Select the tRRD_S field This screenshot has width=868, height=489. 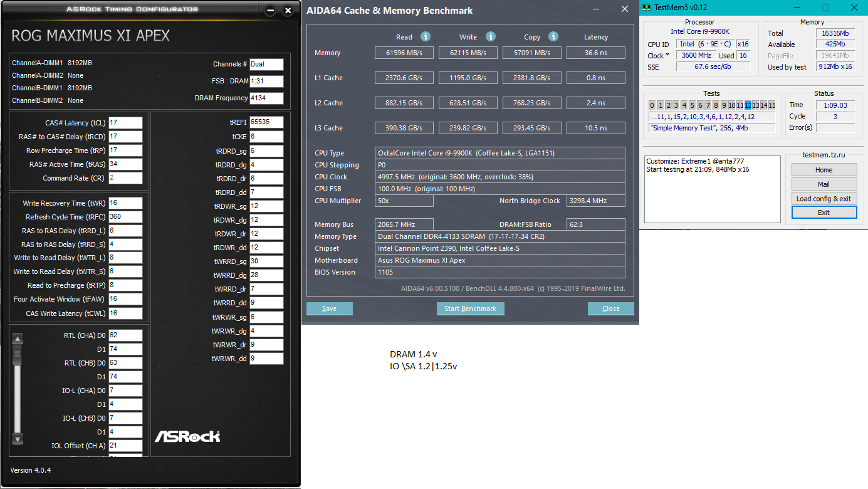125,244
